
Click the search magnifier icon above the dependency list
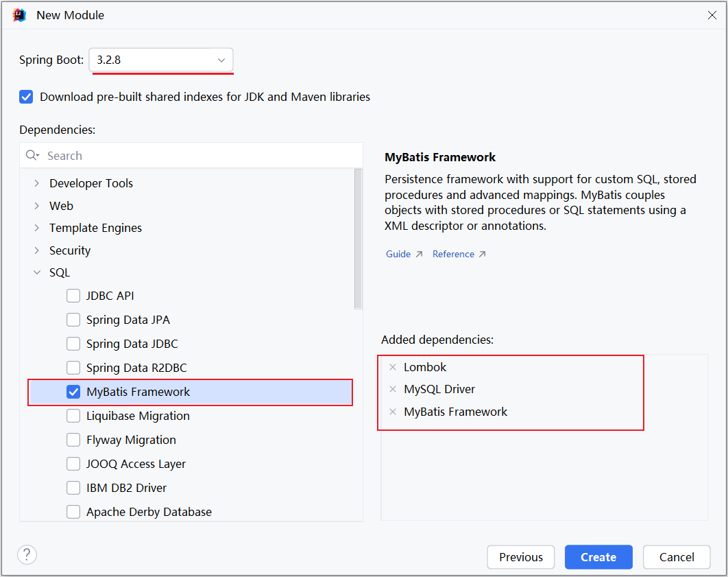32,155
